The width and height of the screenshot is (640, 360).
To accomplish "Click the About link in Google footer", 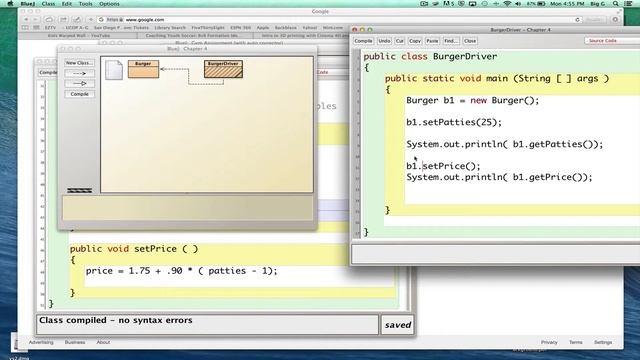I will point(103,342).
